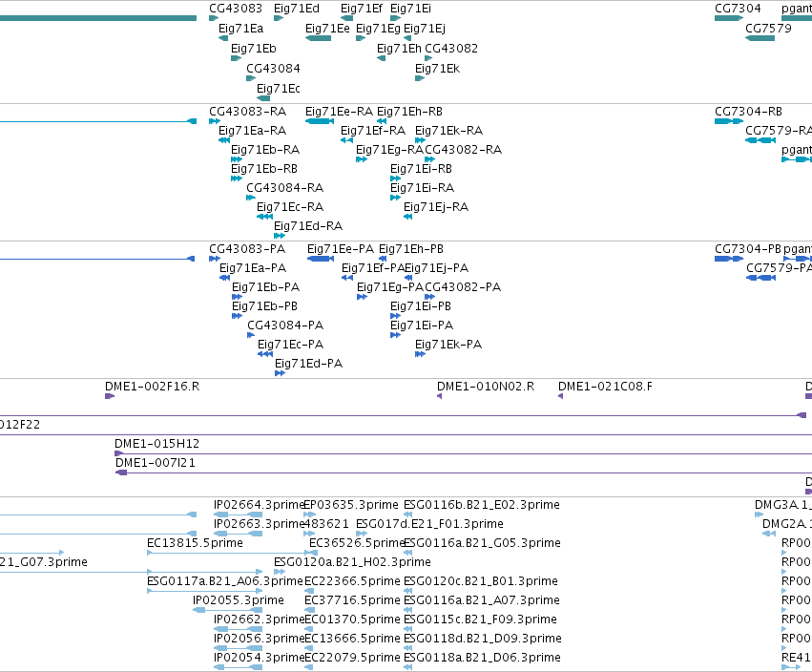Select the ESG0116b.B21_E02.3prime EST
The image size is (812, 672).
(408, 514)
